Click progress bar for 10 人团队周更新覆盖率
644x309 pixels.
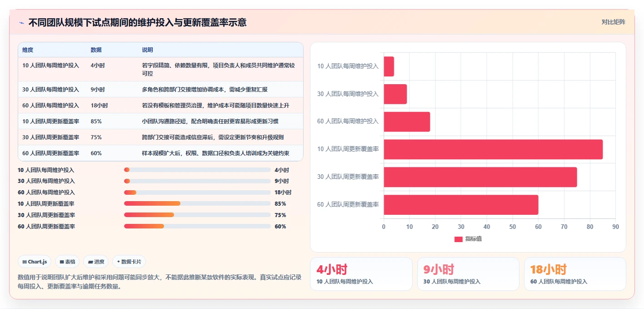(x=197, y=203)
